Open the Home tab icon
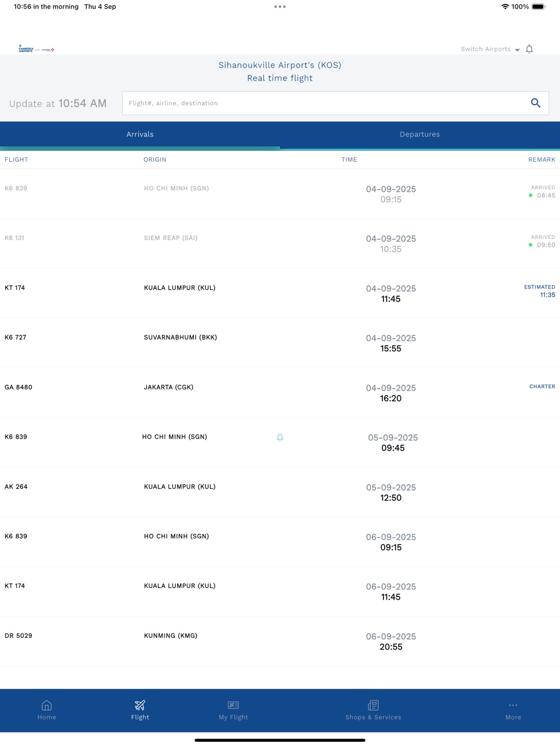The width and height of the screenshot is (560, 746). (47, 705)
